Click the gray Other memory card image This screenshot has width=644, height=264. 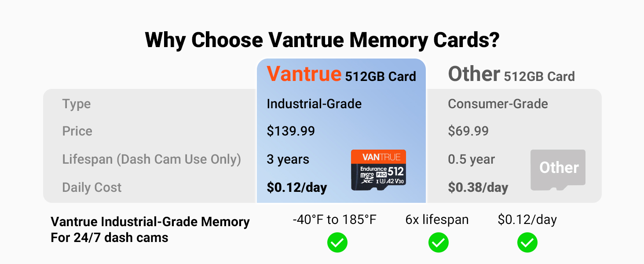click(x=558, y=170)
